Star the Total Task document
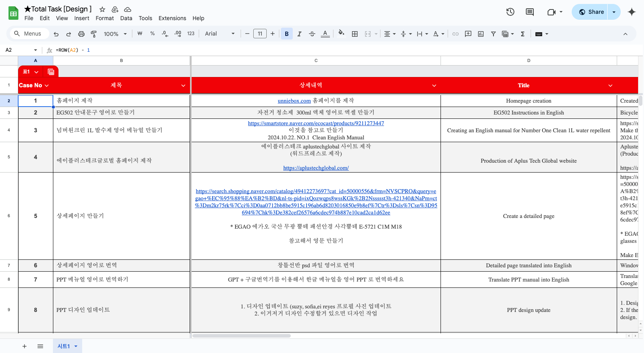644x353 pixels. tap(102, 9)
